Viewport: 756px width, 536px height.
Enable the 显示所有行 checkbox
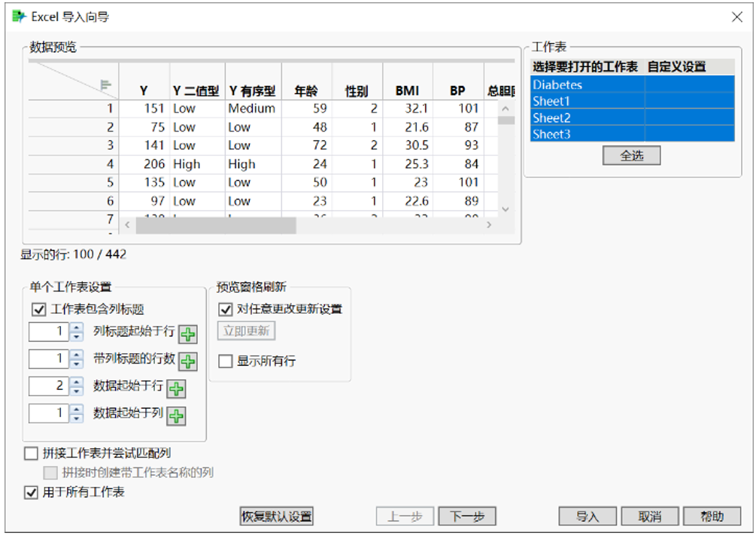(224, 360)
